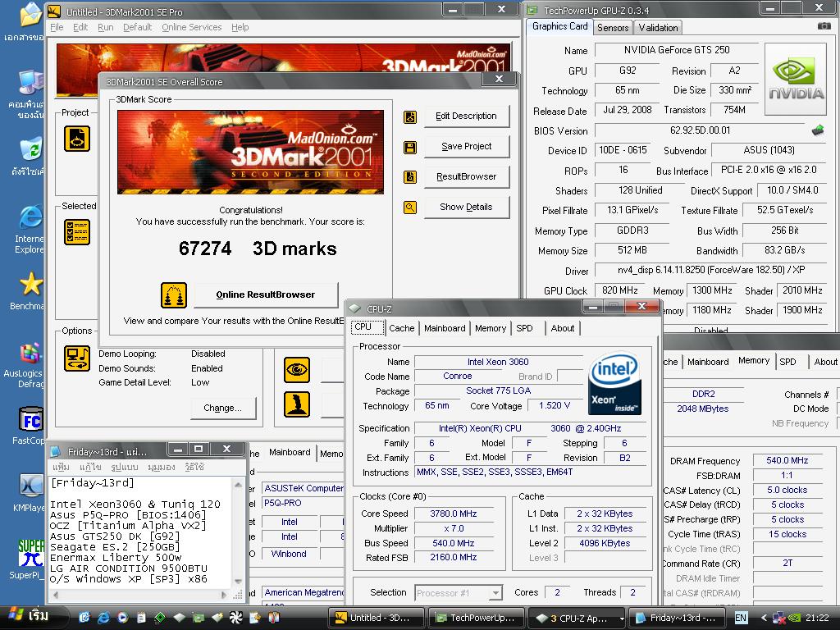Open About tab in front CPU-Z window
840x630 pixels.
(x=563, y=328)
